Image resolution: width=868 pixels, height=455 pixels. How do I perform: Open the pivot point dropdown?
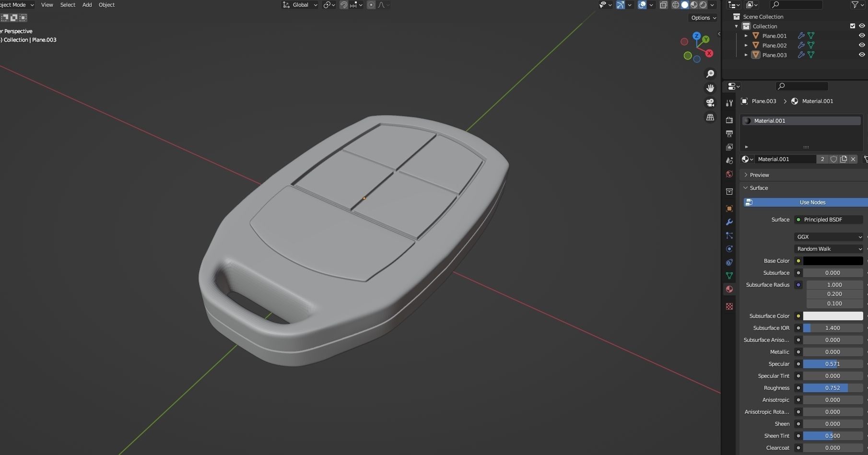click(x=329, y=5)
